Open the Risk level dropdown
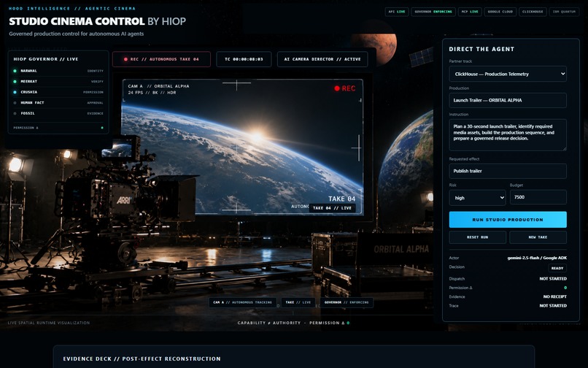 tap(477, 198)
